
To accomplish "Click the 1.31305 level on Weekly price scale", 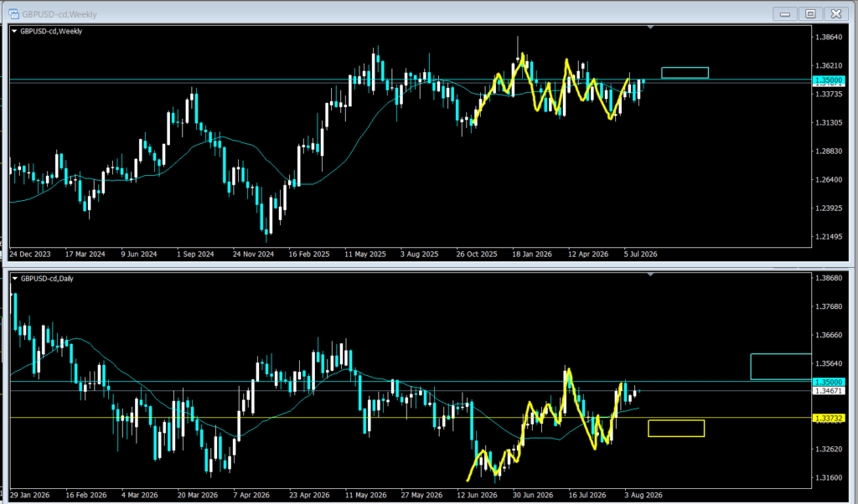I will click(x=828, y=122).
